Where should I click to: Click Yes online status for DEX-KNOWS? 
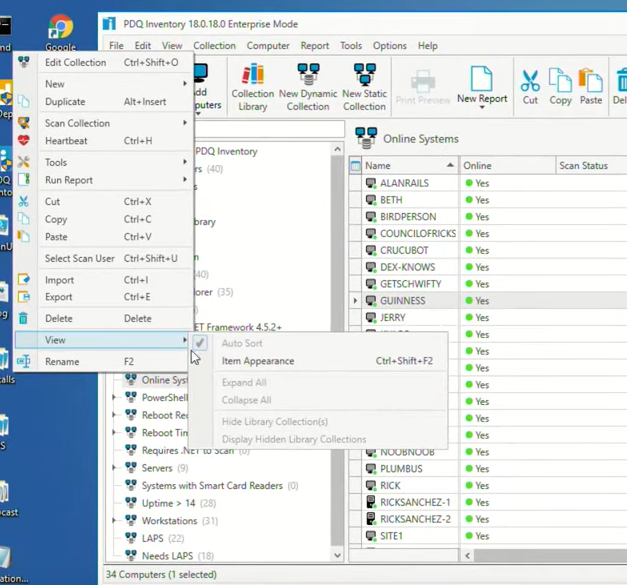pyautogui.click(x=477, y=267)
